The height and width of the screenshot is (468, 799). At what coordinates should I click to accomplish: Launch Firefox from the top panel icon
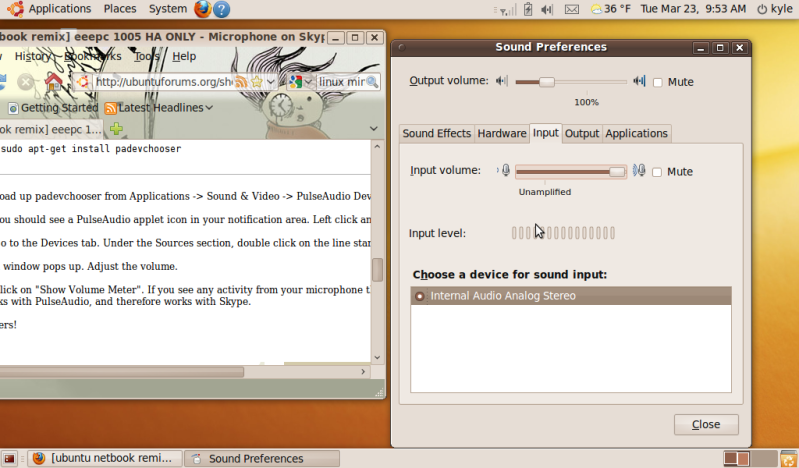point(203,9)
